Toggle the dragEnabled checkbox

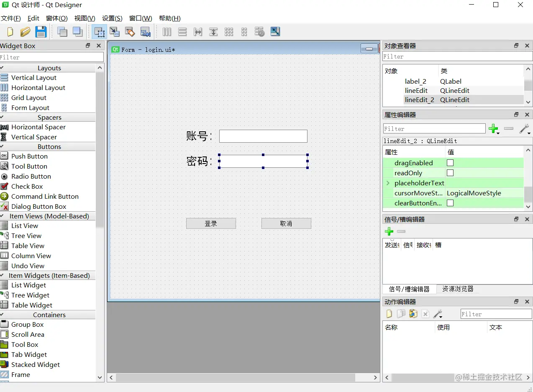pyautogui.click(x=450, y=163)
